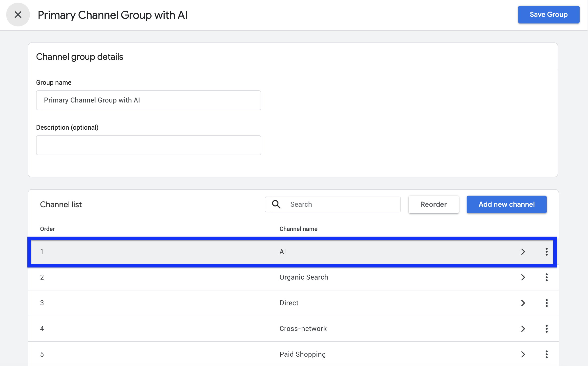Viewport: 588px width, 366px height.
Task: Open more options for Direct channel
Action: 547,303
